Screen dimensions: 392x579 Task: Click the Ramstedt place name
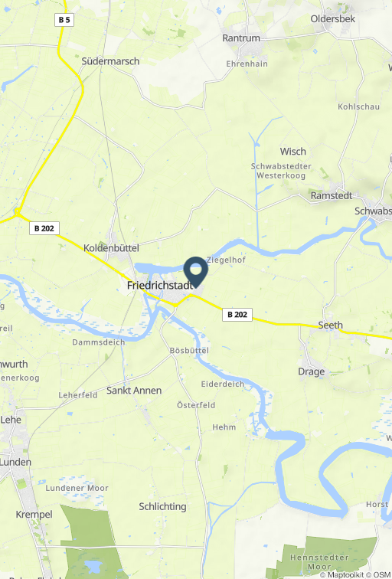(332, 196)
